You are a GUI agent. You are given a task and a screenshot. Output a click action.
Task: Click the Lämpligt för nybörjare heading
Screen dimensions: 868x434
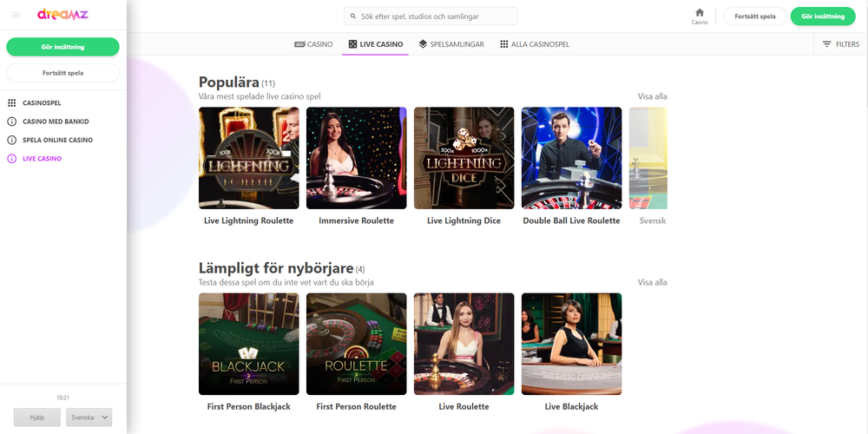click(276, 268)
